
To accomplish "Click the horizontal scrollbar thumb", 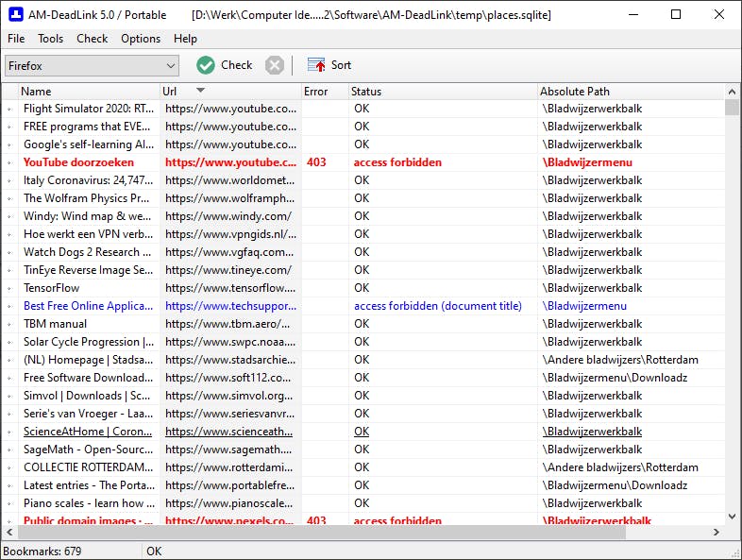I will (322, 532).
